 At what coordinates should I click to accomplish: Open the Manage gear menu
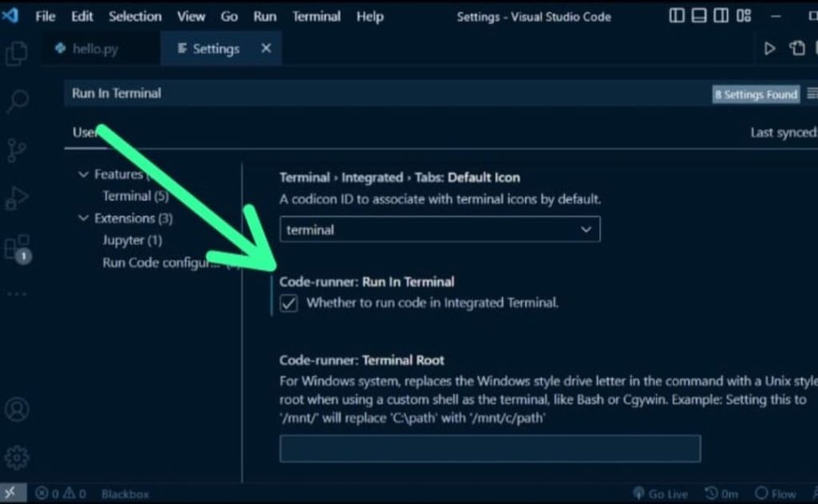point(17,458)
